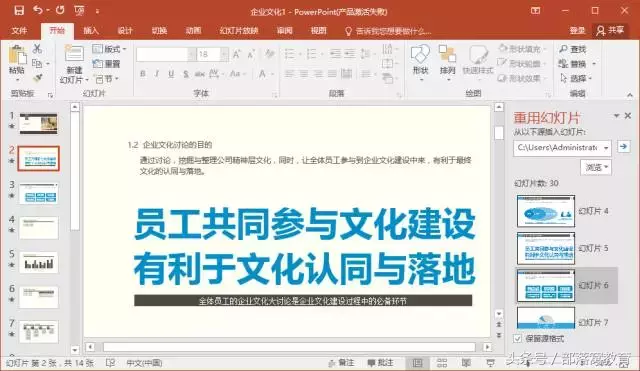This screenshot has height=371, width=640.
Task: Expand the file path dropdown in Reuse Slides
Action: point(606,147)
